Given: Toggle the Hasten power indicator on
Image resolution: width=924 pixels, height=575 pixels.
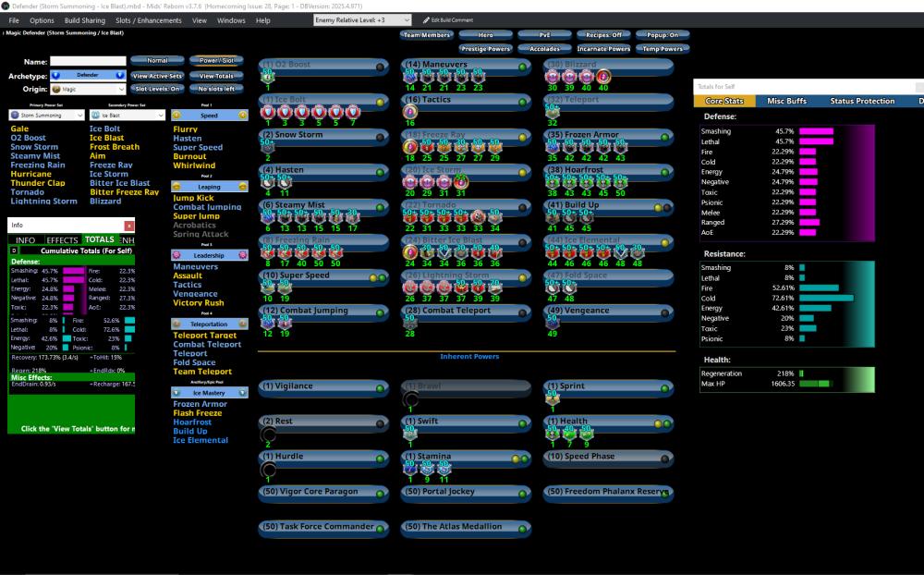Looking at the screenshot, I should (x=381, y=171).
